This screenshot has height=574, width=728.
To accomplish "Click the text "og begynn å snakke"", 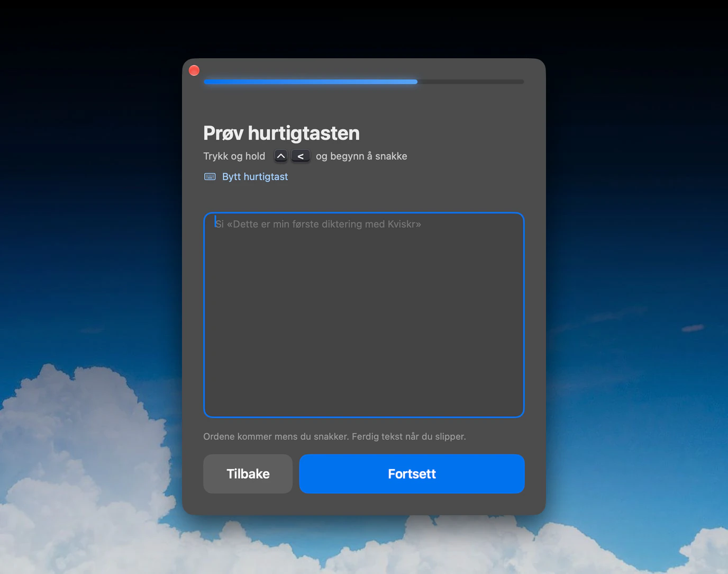I will tap(361, 156).
